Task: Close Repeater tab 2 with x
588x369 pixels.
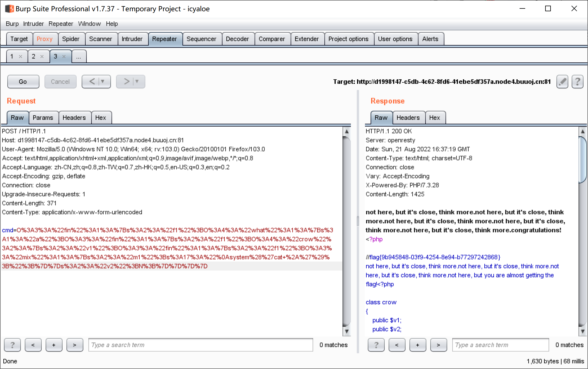Action: [42, 57]
